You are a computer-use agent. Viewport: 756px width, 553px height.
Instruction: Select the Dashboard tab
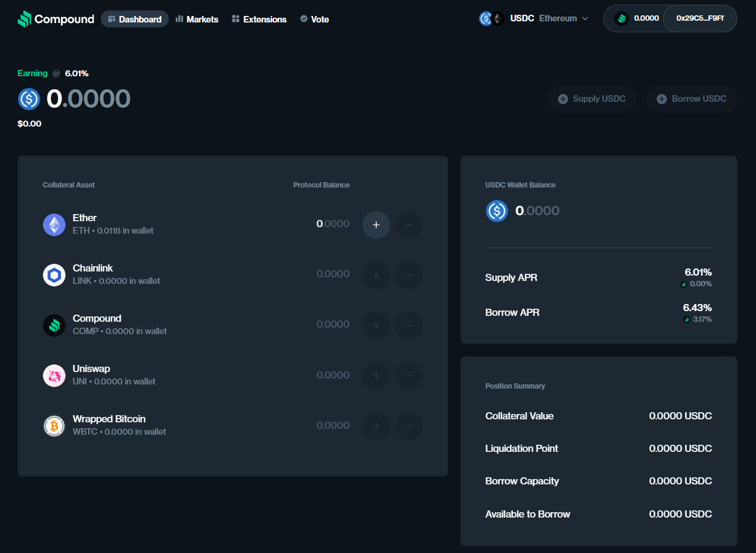(x=134, y=19)
